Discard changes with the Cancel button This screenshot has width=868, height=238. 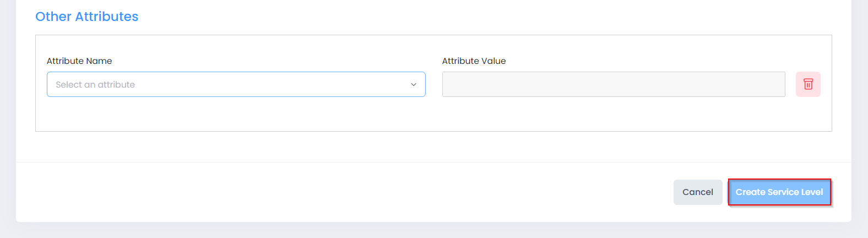697,192
